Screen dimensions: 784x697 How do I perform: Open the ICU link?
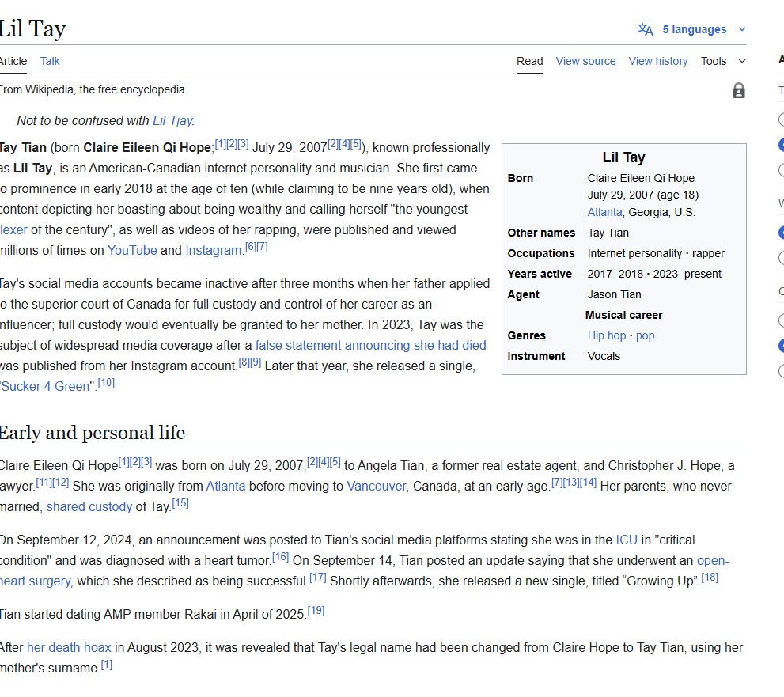[627, 540]
